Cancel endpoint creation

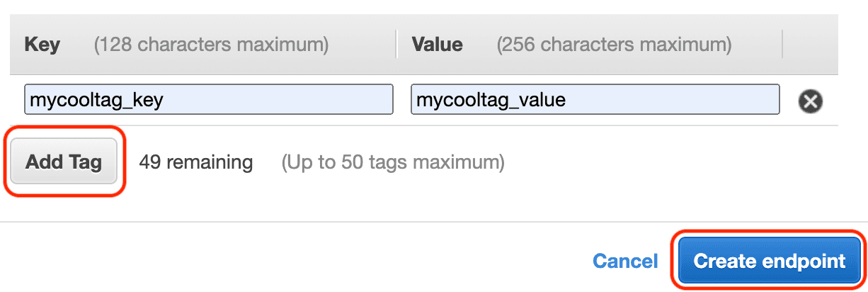[x=625, y=261]
